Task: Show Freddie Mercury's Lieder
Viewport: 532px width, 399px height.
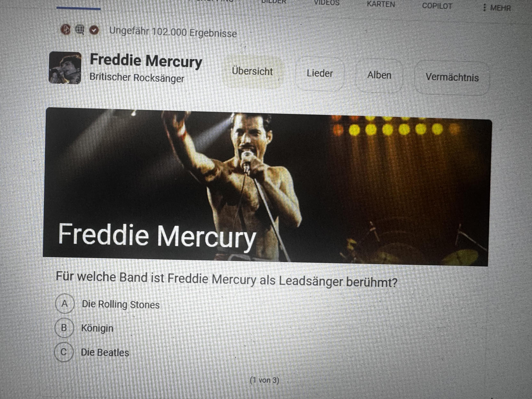Action: pos(320,73)
